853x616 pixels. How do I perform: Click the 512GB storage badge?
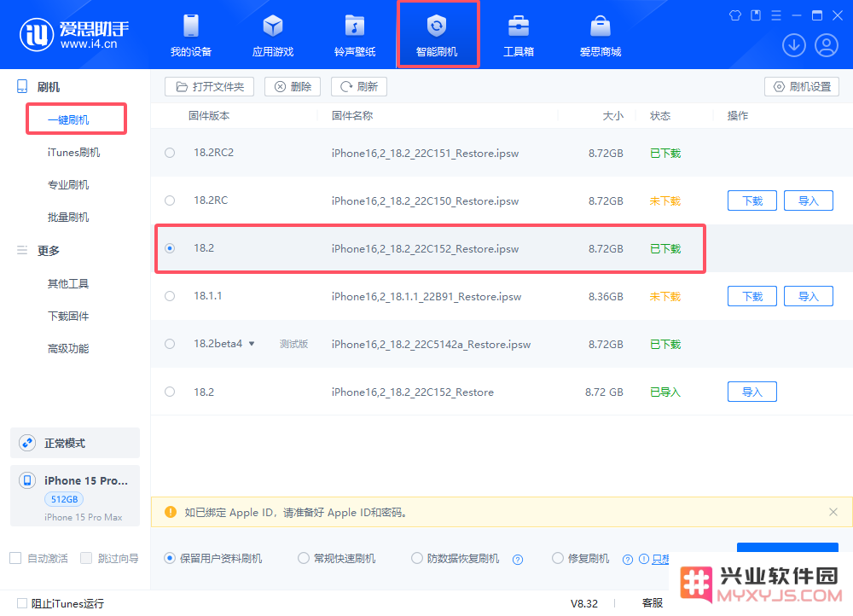[x=64, y=499]
